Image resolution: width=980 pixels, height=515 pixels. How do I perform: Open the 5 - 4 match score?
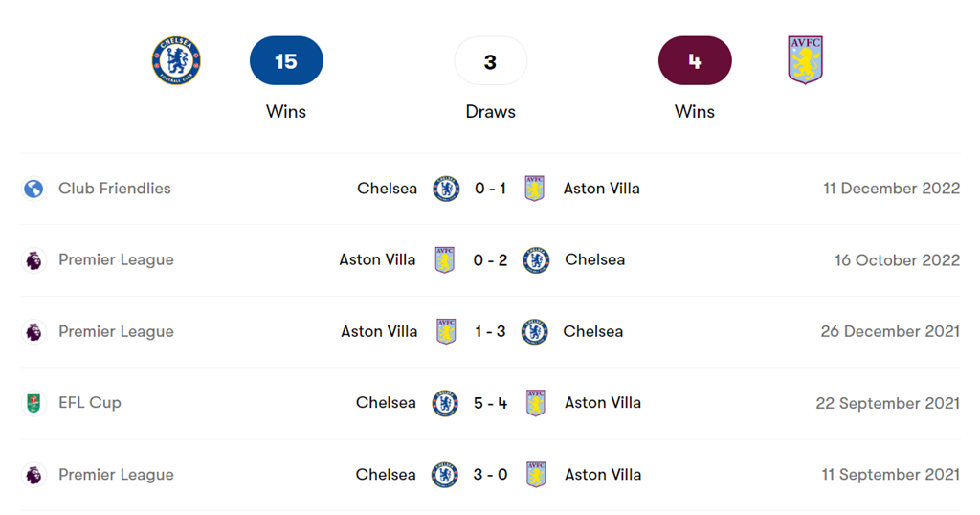(490, 403)
